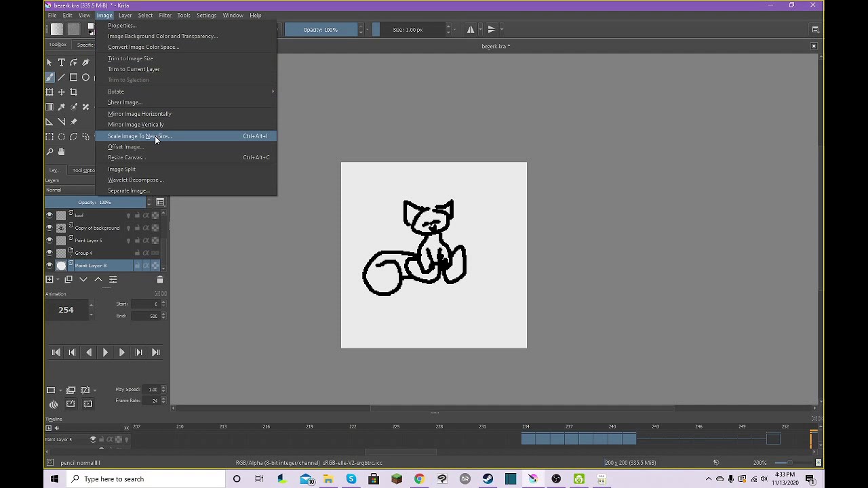The height and width of the screenshot is (488, 868).
Task: Open the layer filter options button
Action: 161,202
